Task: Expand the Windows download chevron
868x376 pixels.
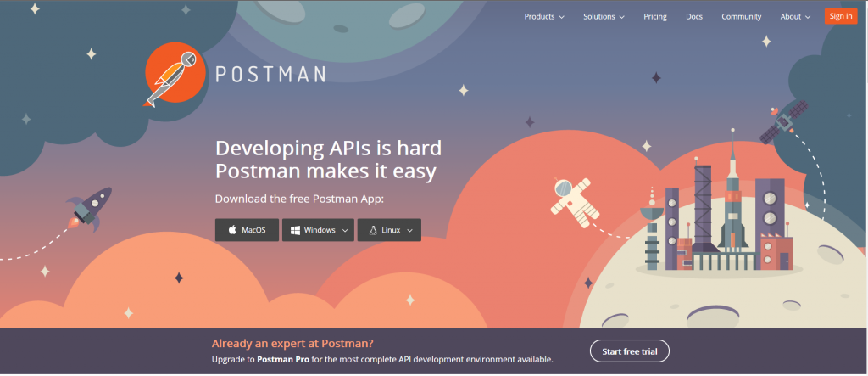Action: [345, 230]
